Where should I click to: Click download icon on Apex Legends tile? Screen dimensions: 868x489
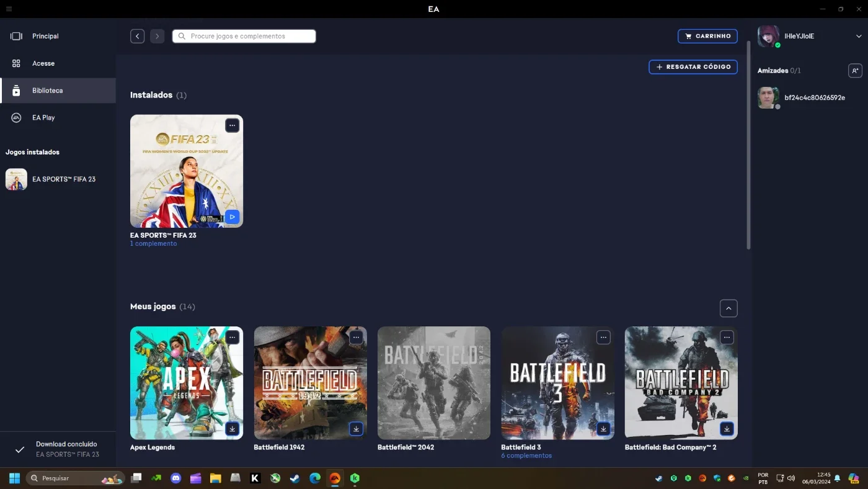232,429
